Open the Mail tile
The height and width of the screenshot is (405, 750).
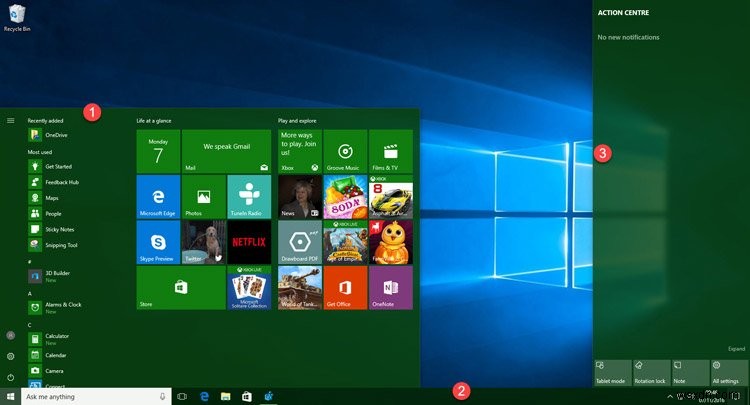point(226,151)
